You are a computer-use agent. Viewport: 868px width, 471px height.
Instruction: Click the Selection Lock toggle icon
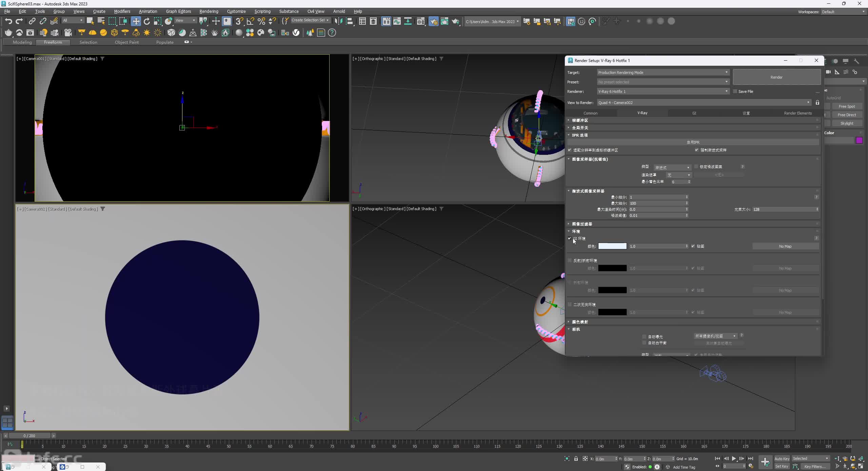tap(576, 458)
